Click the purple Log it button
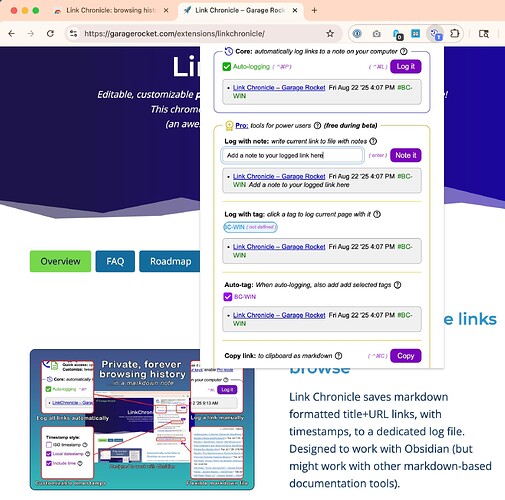Viewport: 505px width, 500px height. point(406,66)
